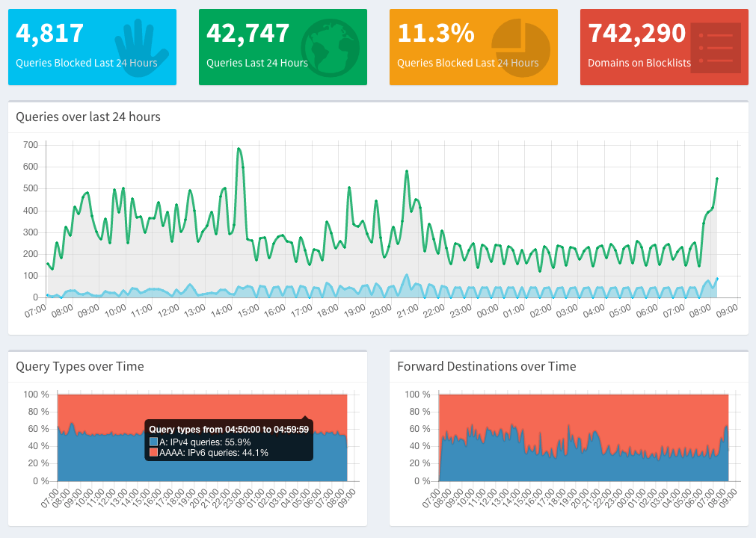Image resolution: width=756 pixels, height=538 pixels.
Task: Open the 42,747 total queries count
Action: pyautogui.click(x=248, y=34)
